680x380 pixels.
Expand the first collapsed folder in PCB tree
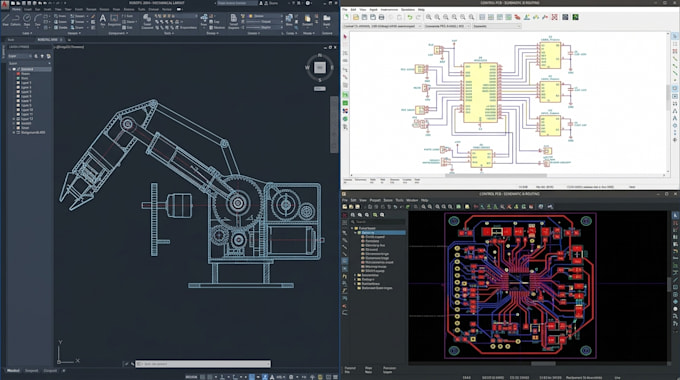(355, 275)
